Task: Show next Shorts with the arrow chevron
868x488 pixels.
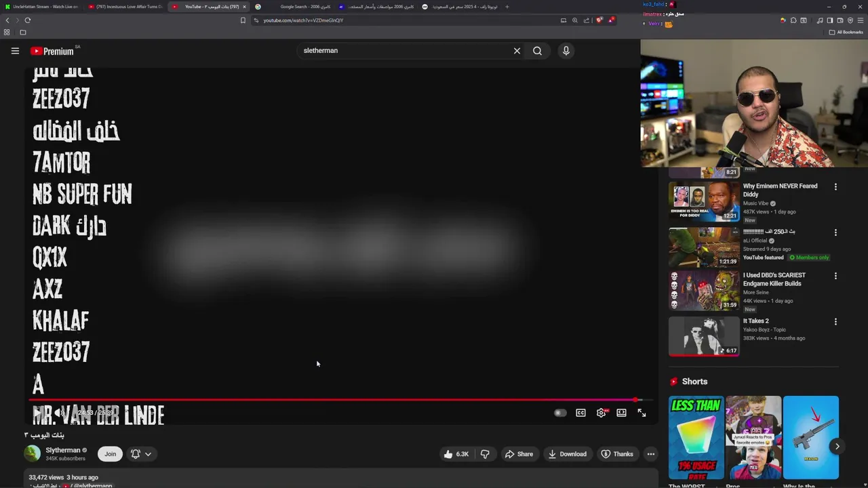Action: [837, 447]
